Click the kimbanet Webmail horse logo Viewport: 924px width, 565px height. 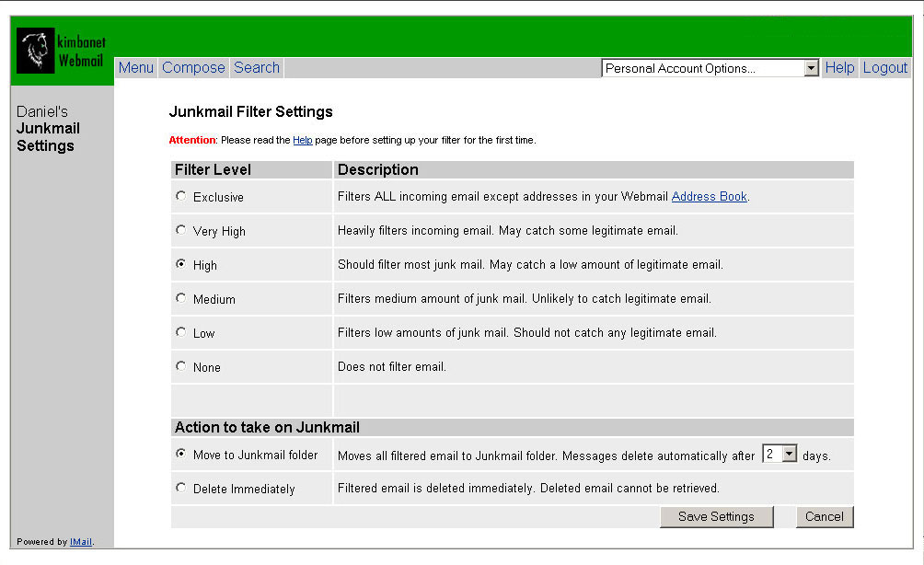pos(36,51)
